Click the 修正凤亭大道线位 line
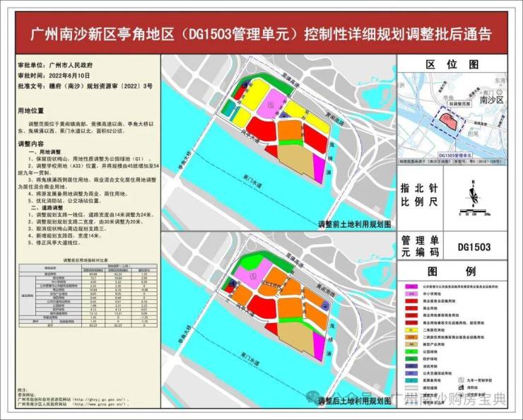 (54, 243)
